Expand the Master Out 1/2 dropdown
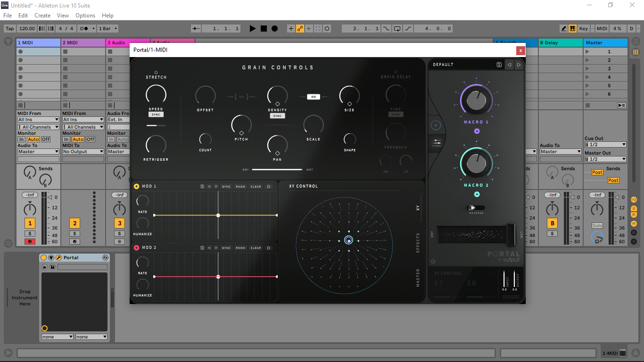Image resolution: width=644 pixels, height=362 pixels. point(605,159)
